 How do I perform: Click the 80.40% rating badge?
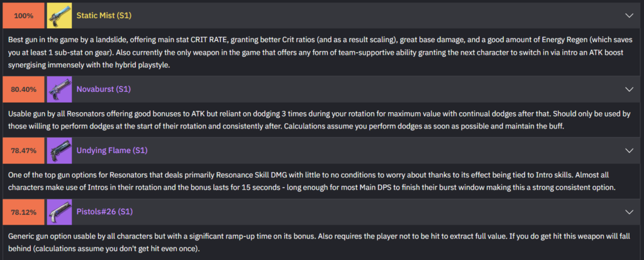click(x=23, y=89)
